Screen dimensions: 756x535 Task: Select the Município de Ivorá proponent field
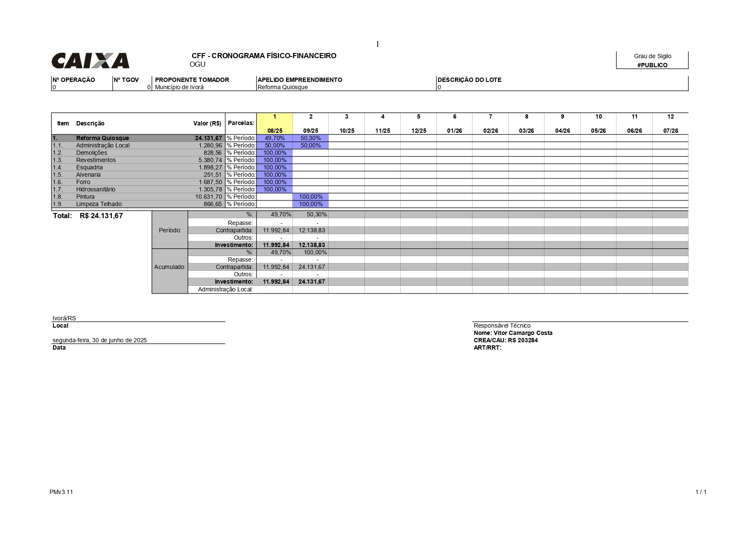point(179,87)
